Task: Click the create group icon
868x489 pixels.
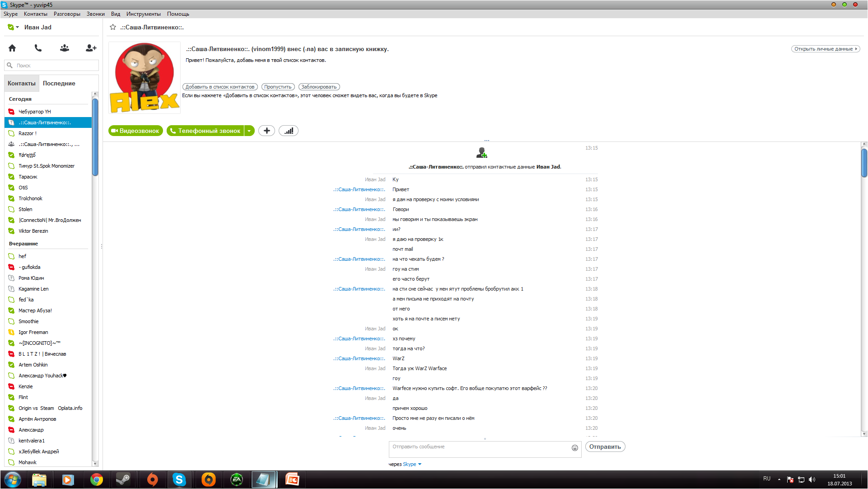Action: click(65, 48)
